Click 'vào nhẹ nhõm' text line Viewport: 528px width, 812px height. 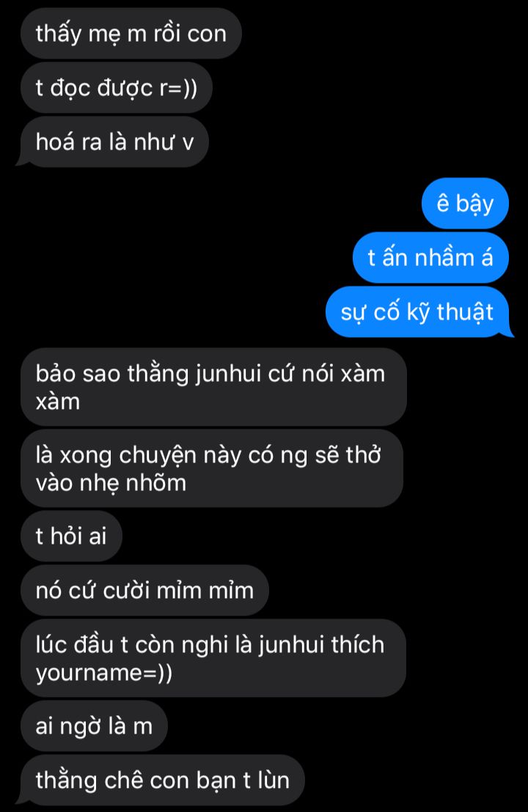(111, 483)
